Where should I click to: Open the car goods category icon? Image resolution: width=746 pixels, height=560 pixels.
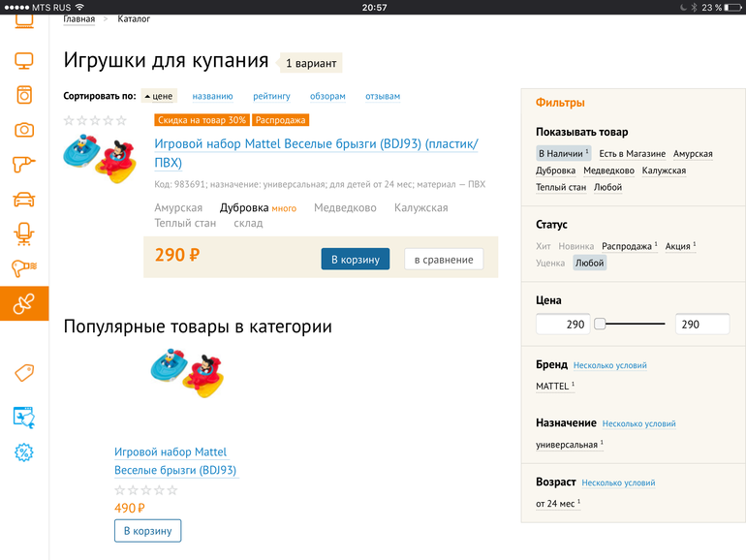(24, 200)
